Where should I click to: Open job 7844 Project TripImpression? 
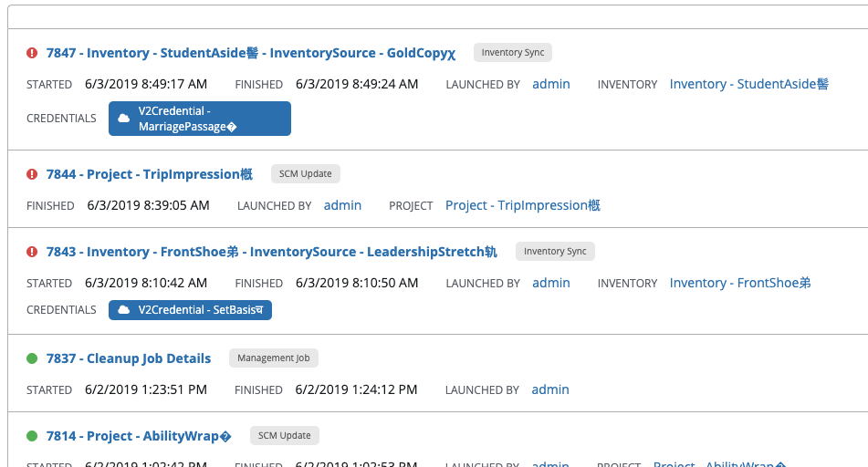tap(150, 174)
